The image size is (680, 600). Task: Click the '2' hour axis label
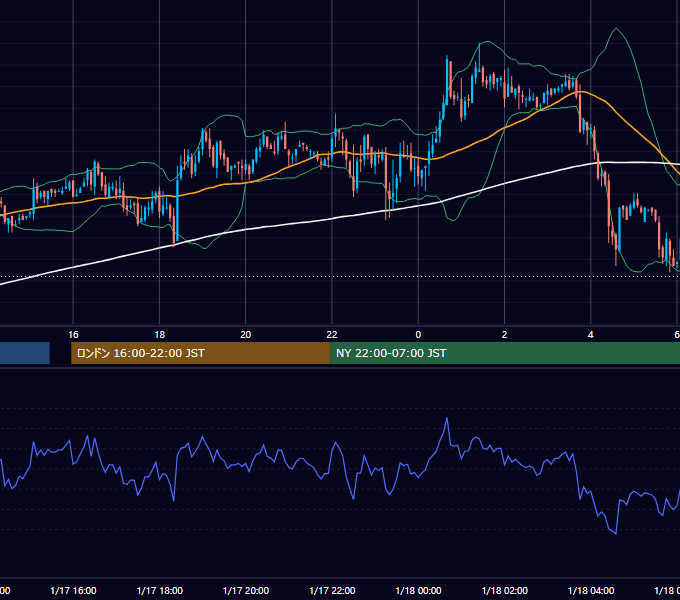[x=504, y=335]
